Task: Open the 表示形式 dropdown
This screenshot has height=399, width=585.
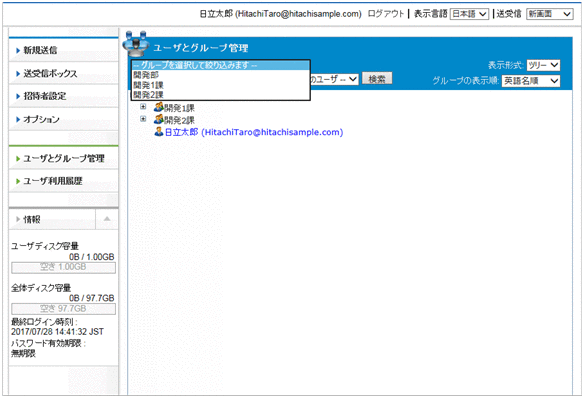Action: [x=543, y=65]
